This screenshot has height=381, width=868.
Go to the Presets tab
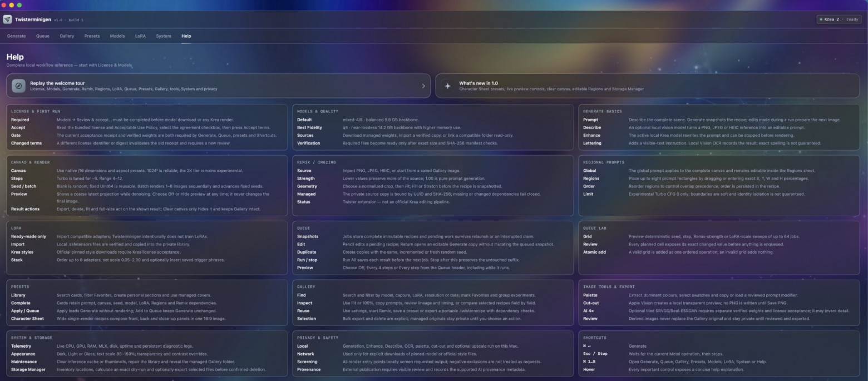pos(92,36)
